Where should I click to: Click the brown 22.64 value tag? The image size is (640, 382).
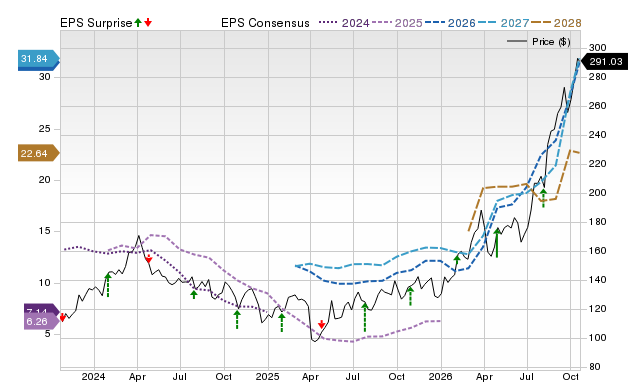pos(38,153)
